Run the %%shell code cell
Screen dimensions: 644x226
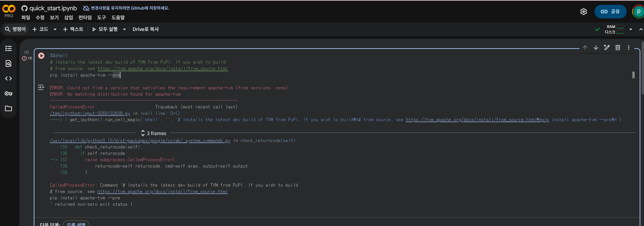coord(41,56)
